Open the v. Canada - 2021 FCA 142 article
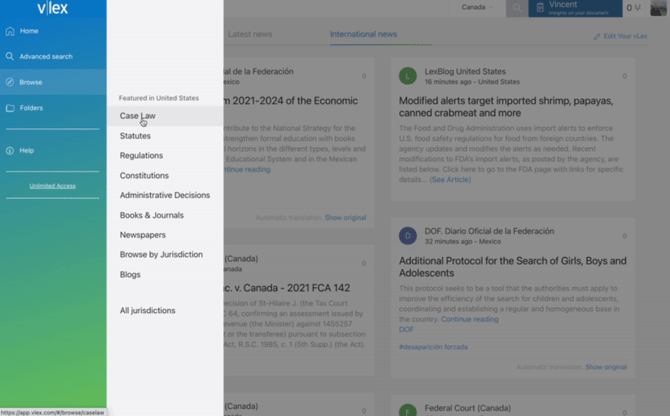Image resolution: width=670 pixels, height=416 pixels. [287, 288]
